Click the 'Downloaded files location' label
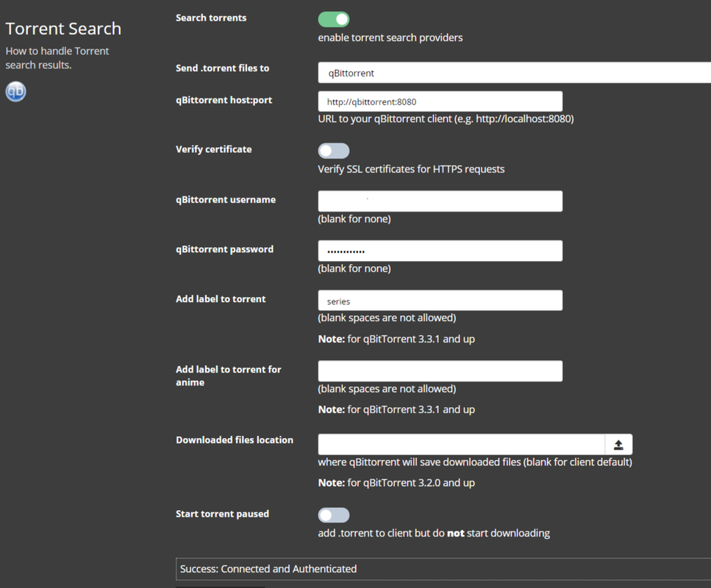 tap(235, 440)
